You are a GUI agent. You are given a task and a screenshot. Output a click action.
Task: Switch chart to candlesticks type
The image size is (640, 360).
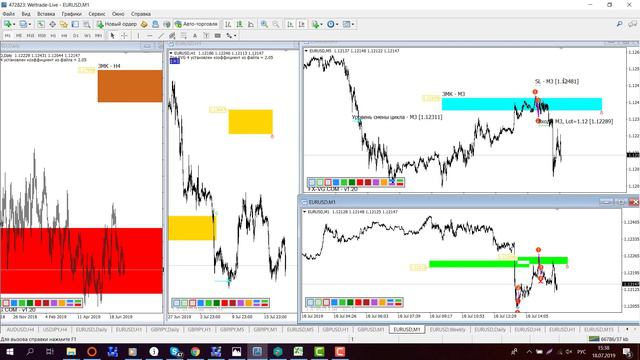(239, 24)
